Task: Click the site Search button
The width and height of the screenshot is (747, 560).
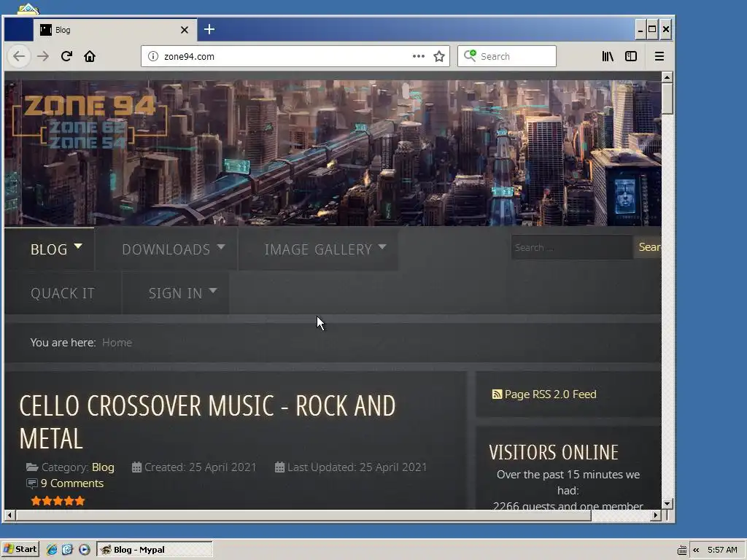Action: click(648, 247)
